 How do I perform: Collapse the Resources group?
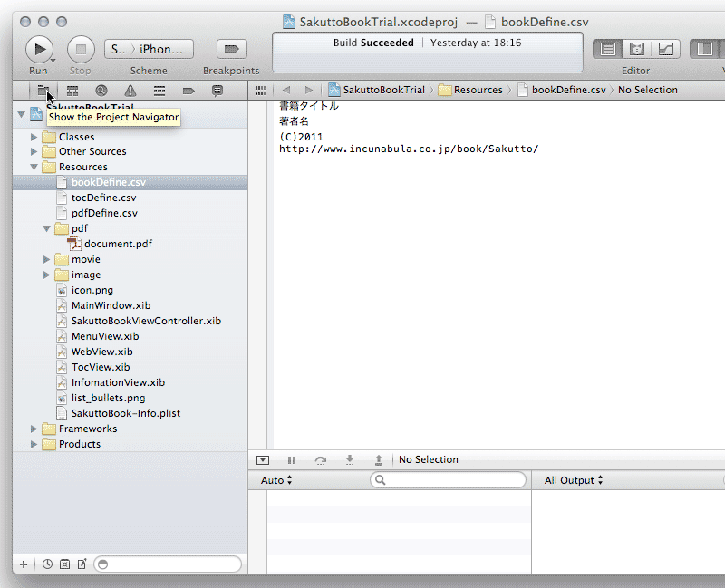coord(34,167)
